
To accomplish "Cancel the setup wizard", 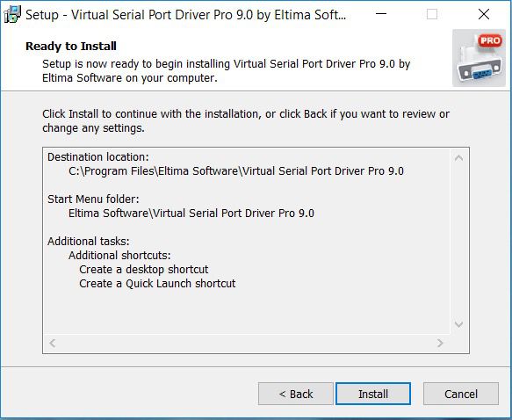I will coord(461,394).
